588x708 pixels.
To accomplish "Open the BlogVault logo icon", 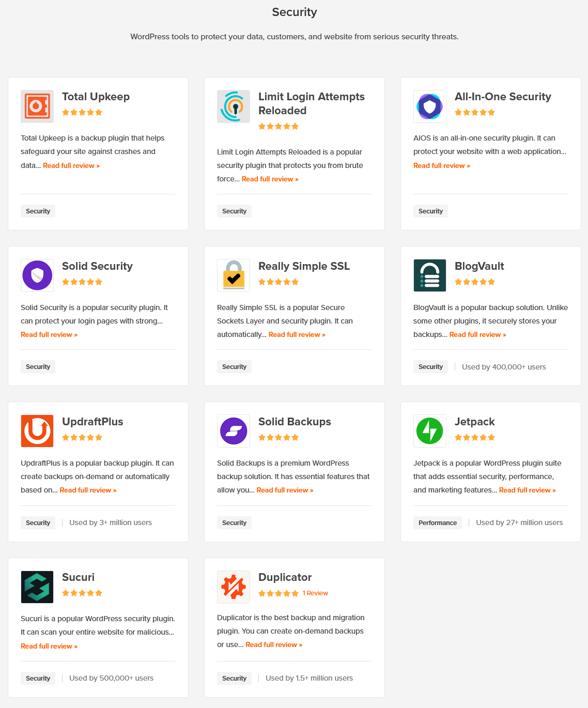I will pos(430,275).
